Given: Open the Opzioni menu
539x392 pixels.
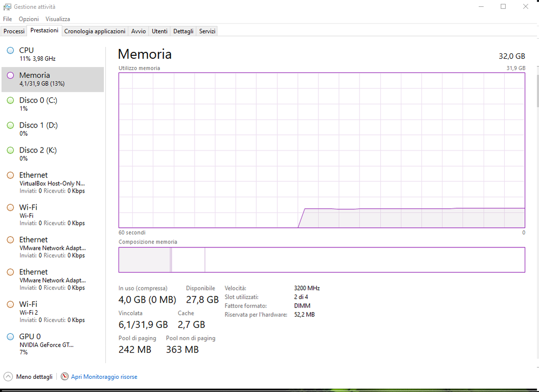Looking at the screenshot, I should (x=28, y=19).
